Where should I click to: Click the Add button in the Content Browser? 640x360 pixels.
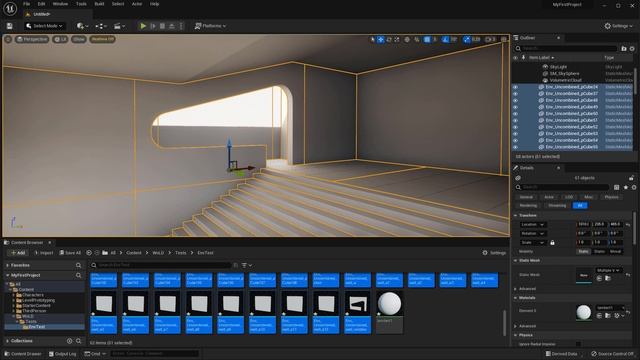pos(18,253)
